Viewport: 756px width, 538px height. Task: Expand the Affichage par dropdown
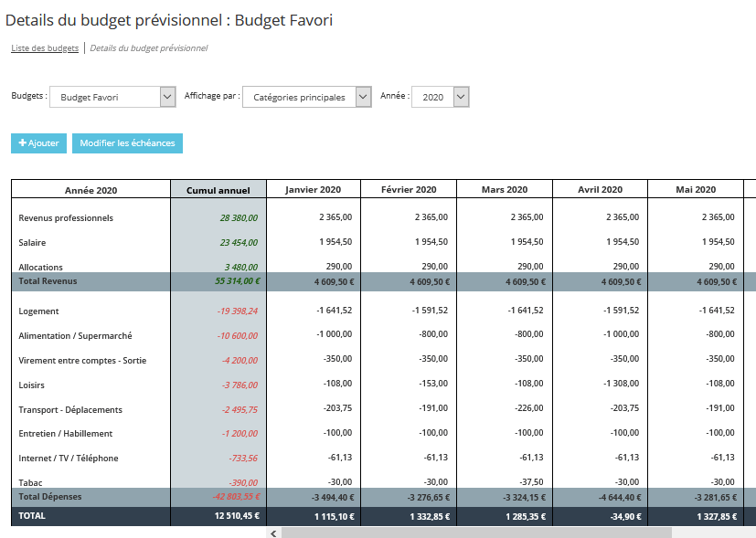click(306, 97)
